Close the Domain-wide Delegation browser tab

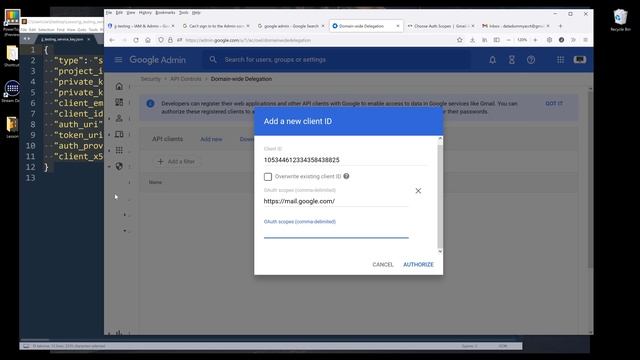coord(398,26)
